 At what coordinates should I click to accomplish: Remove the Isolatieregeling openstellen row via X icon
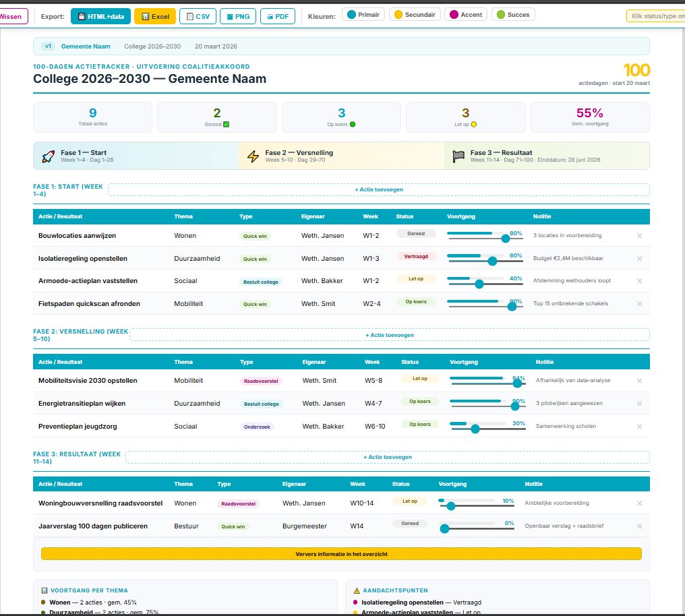639,259
